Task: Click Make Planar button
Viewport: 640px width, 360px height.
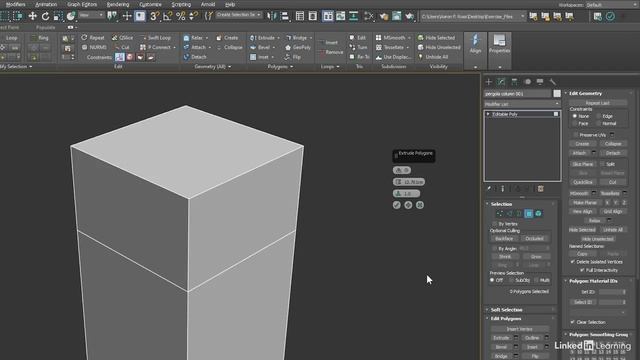Action: [x=585, y=202]
